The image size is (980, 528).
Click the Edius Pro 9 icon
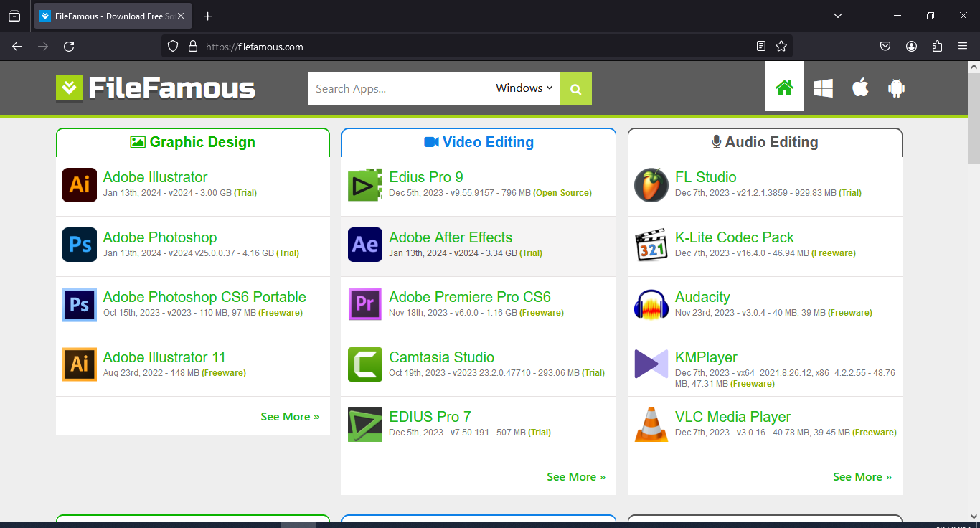pos(365,185)
